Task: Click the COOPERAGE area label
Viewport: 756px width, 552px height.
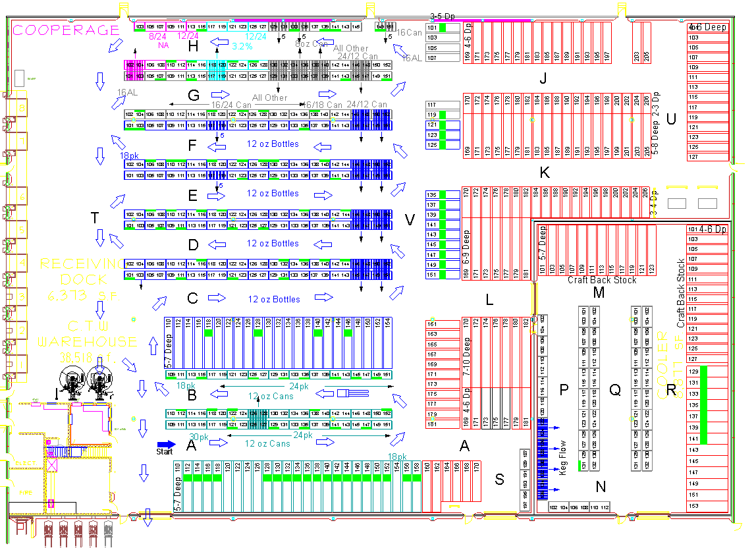Action: pyautogui.click(x=63, y=30)
